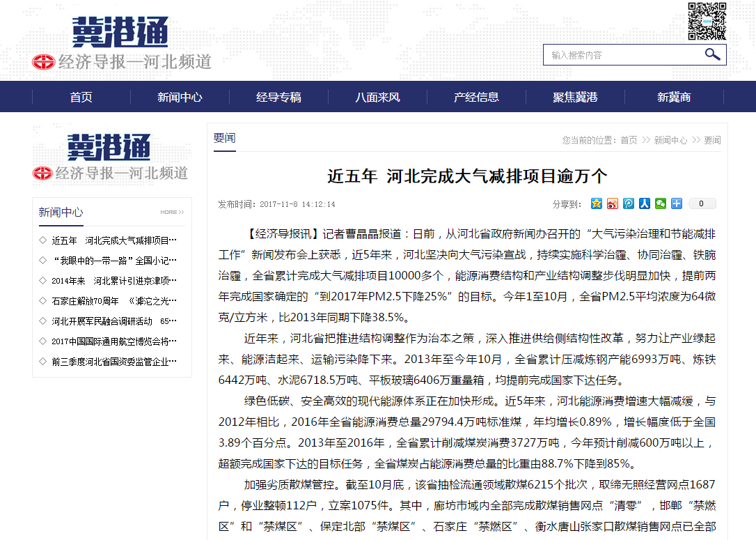
Task: Click the 冀港通 logo in the header
Action: tap(121, 33)
